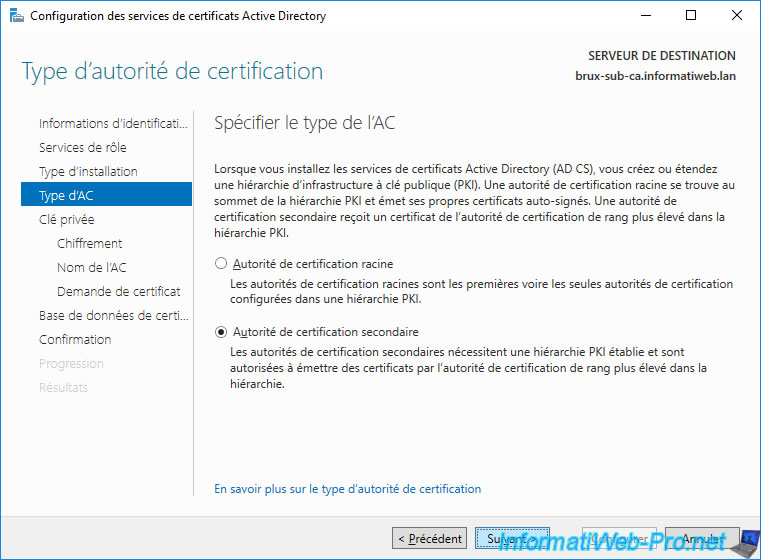Select the Type d'AC step
This screenshot has width=761, height=560.
click(x=66, y=196)
